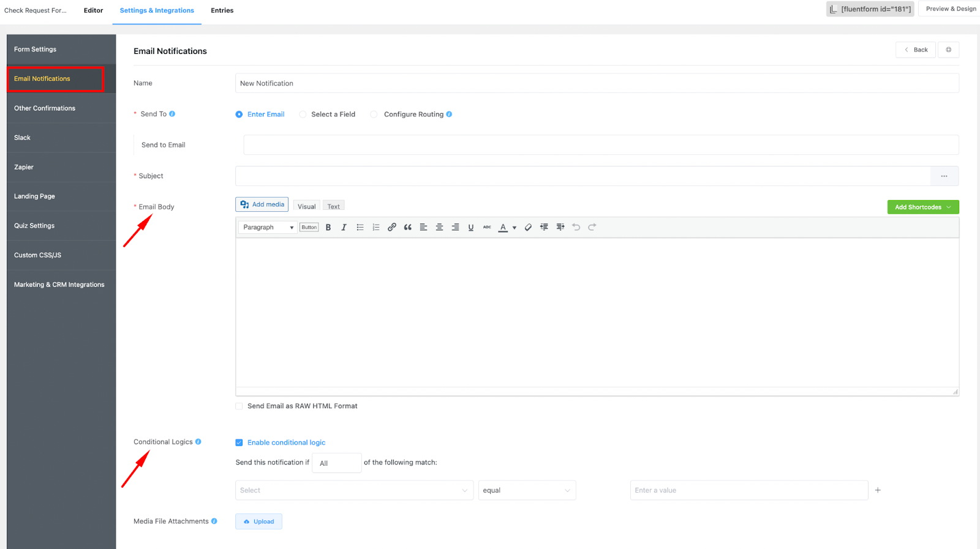This screenshot has width=980, height=549.
Task: Insert a bulleted list in email body
Action: coord(360,227)
